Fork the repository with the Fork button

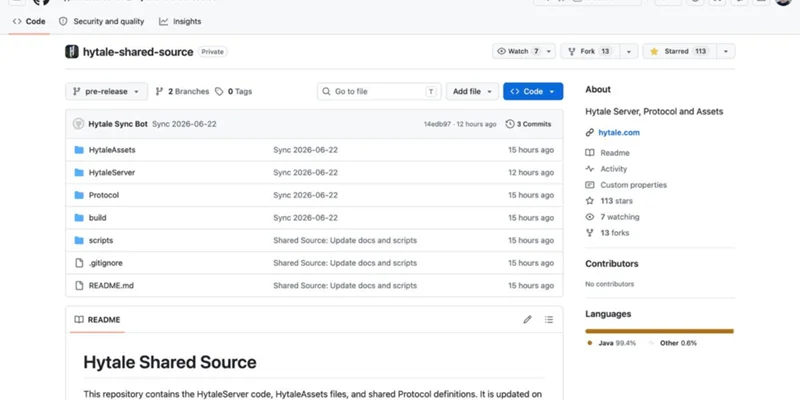[x=590, y=51]
